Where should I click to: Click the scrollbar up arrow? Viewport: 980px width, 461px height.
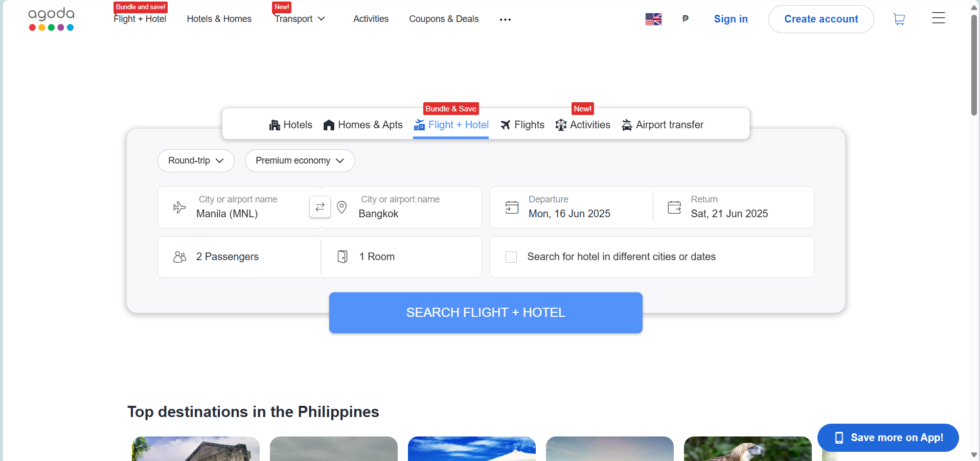[x=974, y=7]
